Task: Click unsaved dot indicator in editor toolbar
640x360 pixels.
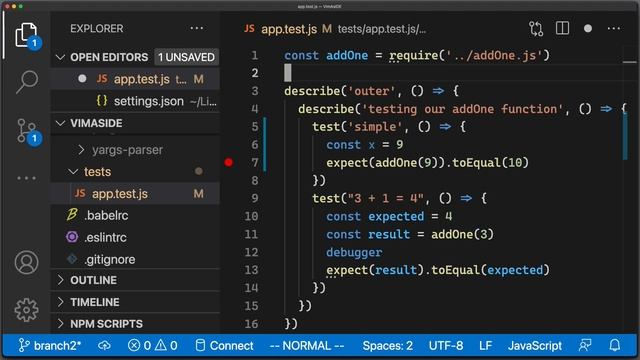Action: pyautogui.click(x=588, y=29)
